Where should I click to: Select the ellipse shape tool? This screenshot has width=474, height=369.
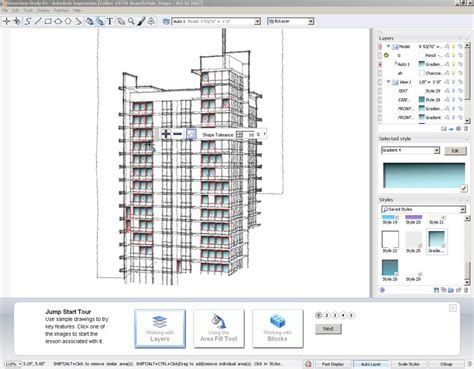tap(58, 21)
